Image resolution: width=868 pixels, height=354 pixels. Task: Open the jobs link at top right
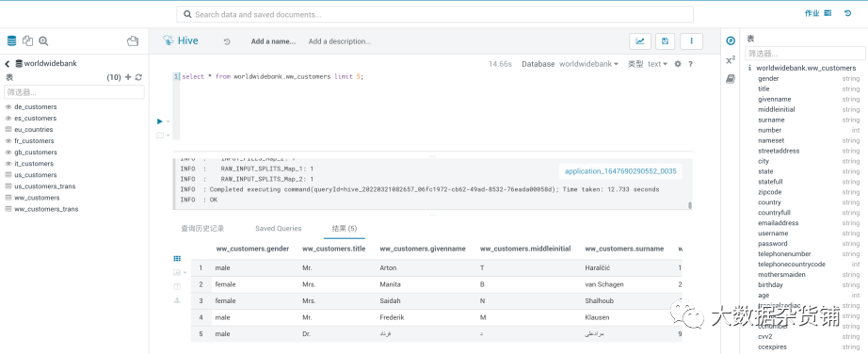pyautogui.click(x=812, y=13)
